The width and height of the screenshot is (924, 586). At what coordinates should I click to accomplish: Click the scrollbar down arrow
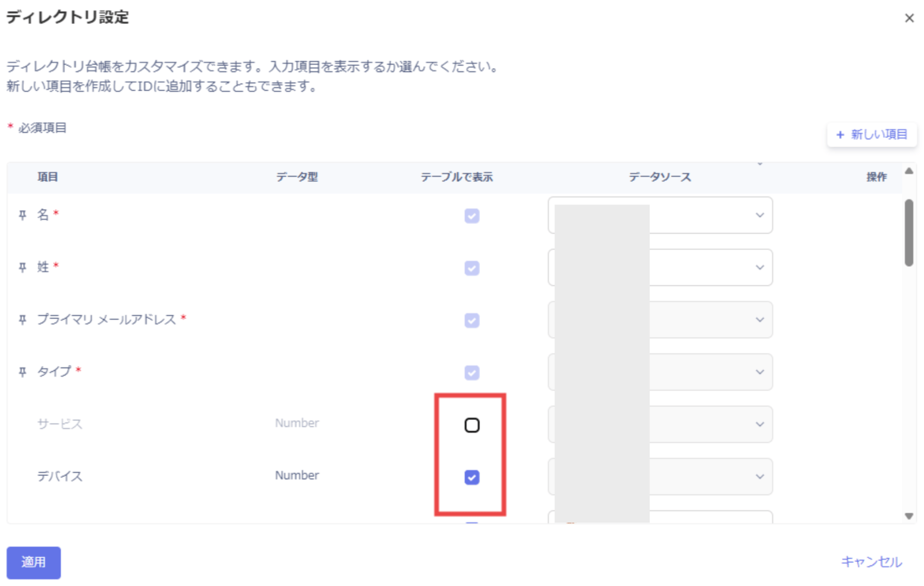coord(909,516)
